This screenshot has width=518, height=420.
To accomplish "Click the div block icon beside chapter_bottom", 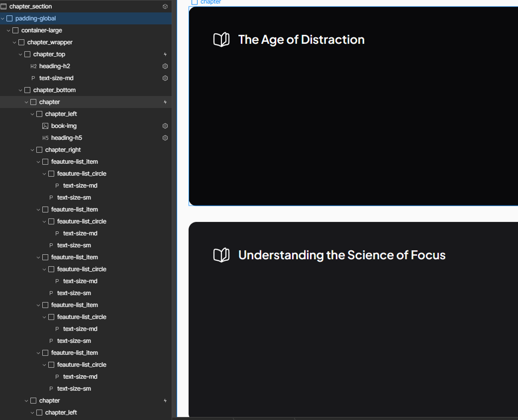I will pyautogui.click(x=27, y=90).
